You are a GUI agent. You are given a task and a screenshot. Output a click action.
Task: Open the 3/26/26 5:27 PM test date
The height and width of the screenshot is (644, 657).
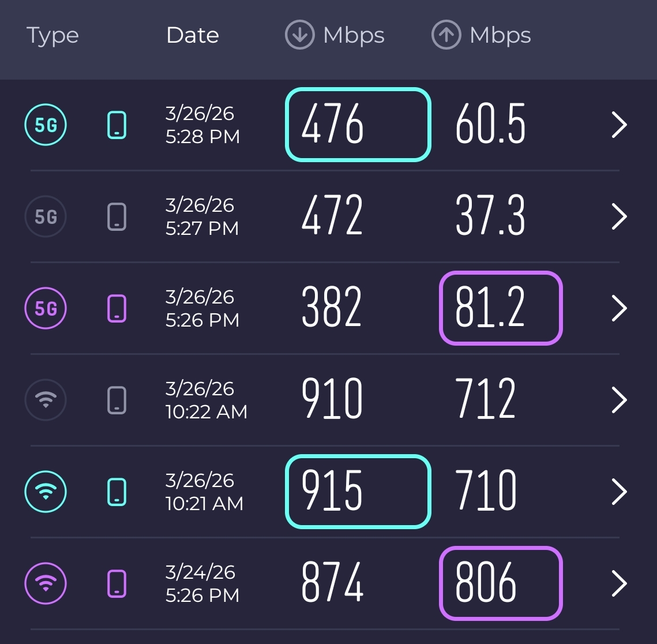tap(201, 216)
